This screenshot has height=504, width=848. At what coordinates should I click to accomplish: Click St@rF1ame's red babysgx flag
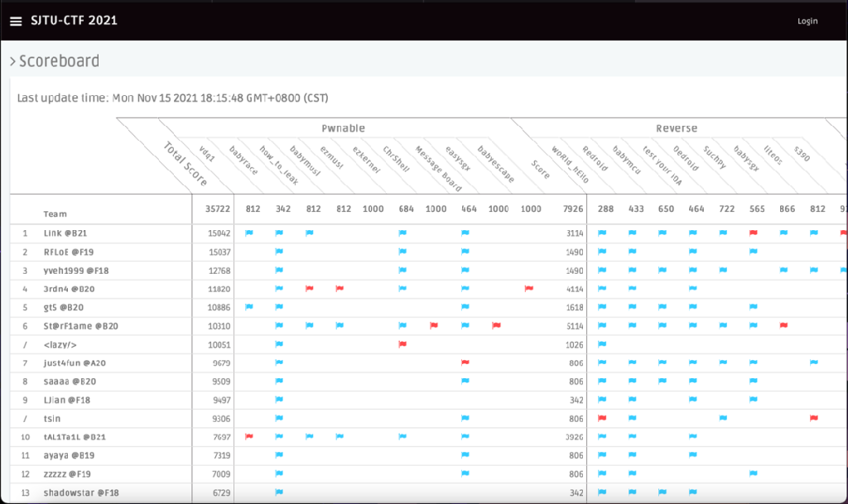(783, 326)
